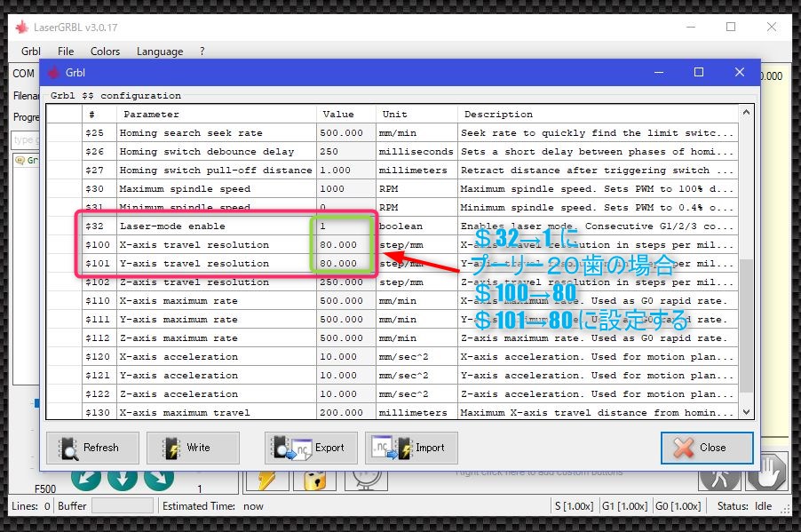
Task: Click the Write button to save settings
Action: [x=193, y=448]
